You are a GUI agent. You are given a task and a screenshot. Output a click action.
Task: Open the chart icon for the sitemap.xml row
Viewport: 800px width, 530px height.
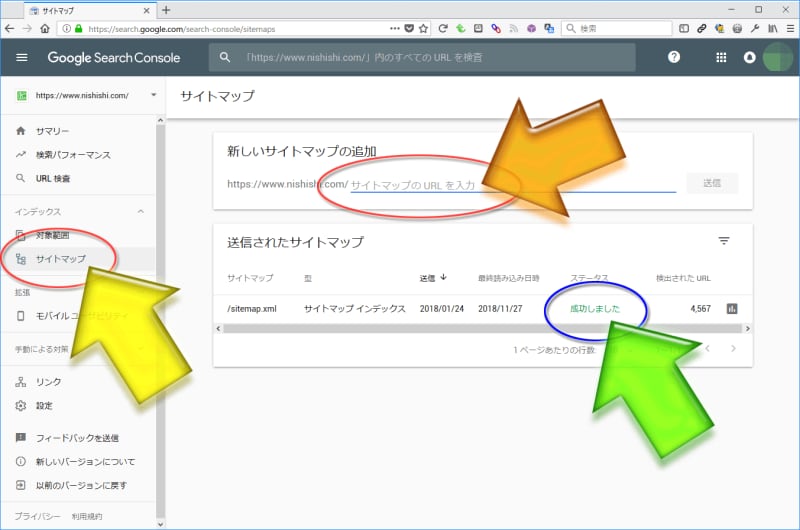[732, 309]
